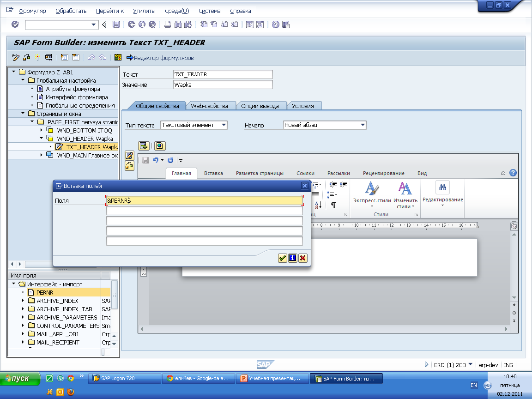
Task: Click the ERD (1) 200 system status dropdown
Action: coord(470,364)
